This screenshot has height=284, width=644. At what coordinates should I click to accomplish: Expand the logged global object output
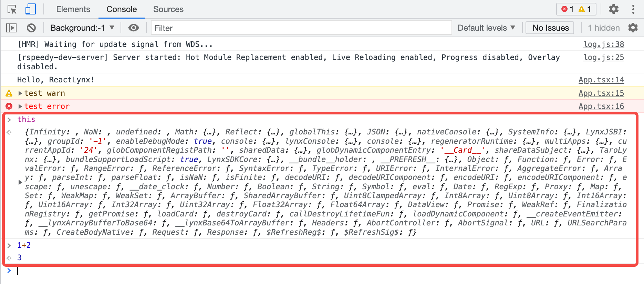(20, 182)
